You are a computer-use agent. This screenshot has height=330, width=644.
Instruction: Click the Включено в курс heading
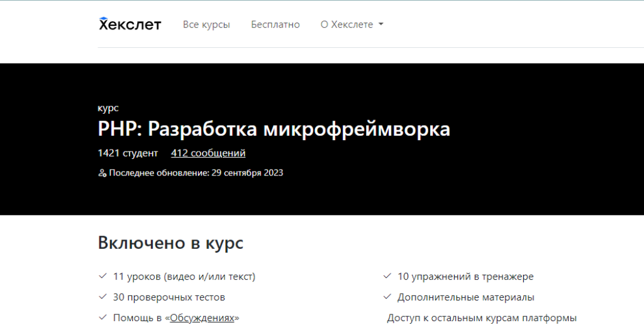pyautogui.click(x=170, y=243)
